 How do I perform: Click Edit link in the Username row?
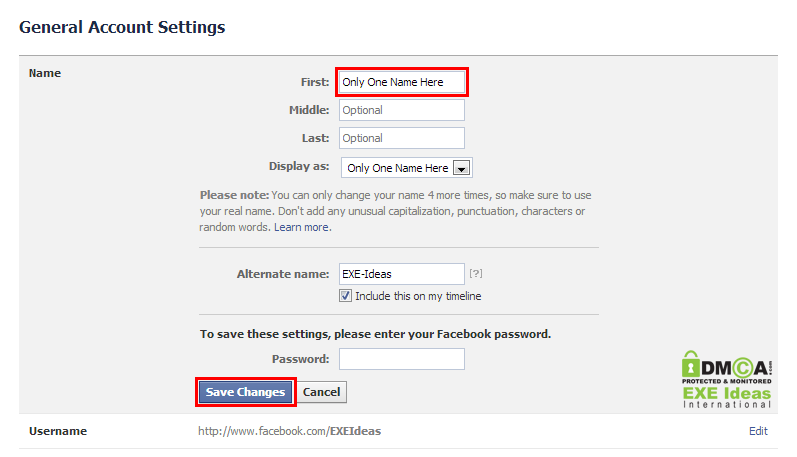pyautogui.click(x=758, y=431)
